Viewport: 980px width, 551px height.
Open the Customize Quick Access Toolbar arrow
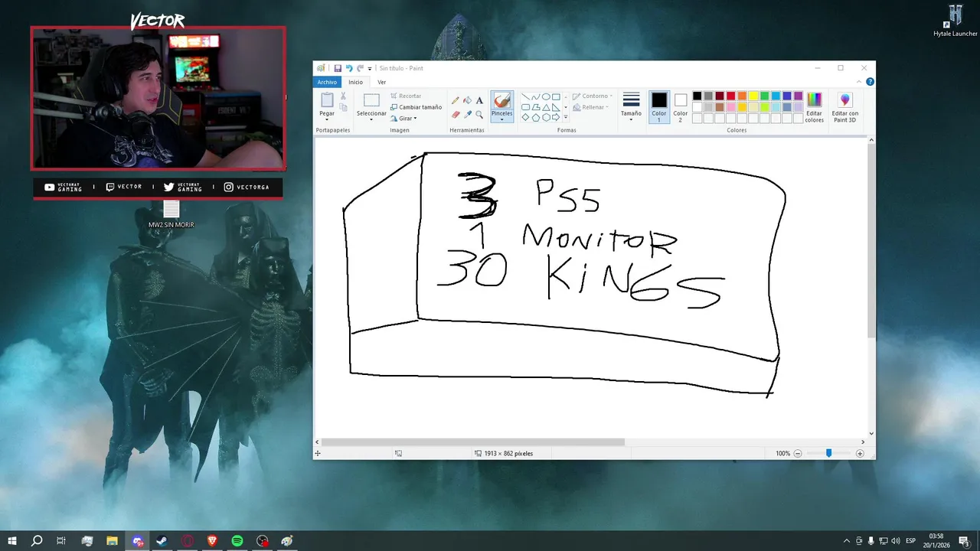point(370,69)
